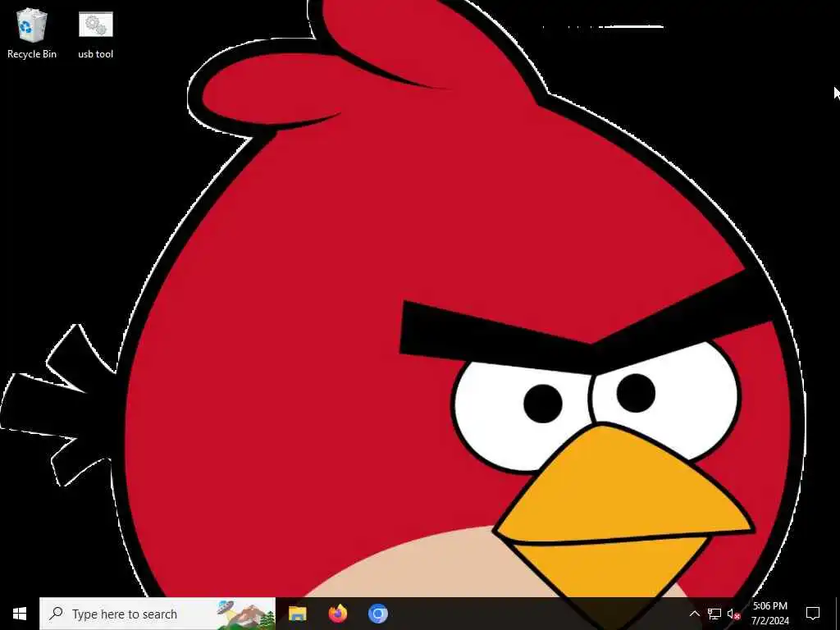Select the Recycle Bin desktop icon
The height and width of the screenshot is (630, 840).
[32, 33]
